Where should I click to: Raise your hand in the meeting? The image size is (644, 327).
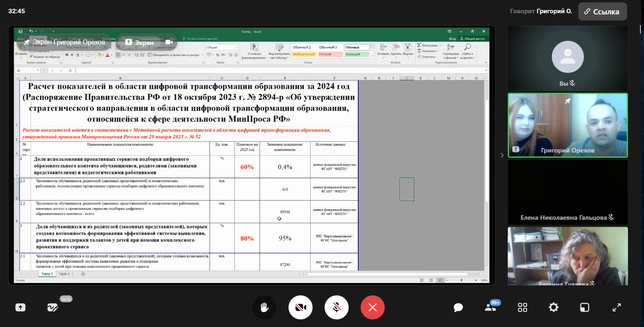(x=264, y=307)
